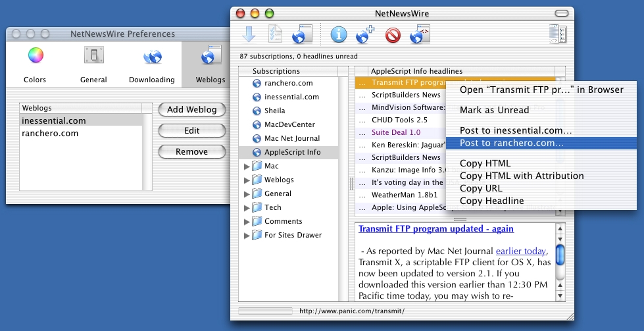Expand the Mac folder disclosure triangle

(x=247, y=166)
